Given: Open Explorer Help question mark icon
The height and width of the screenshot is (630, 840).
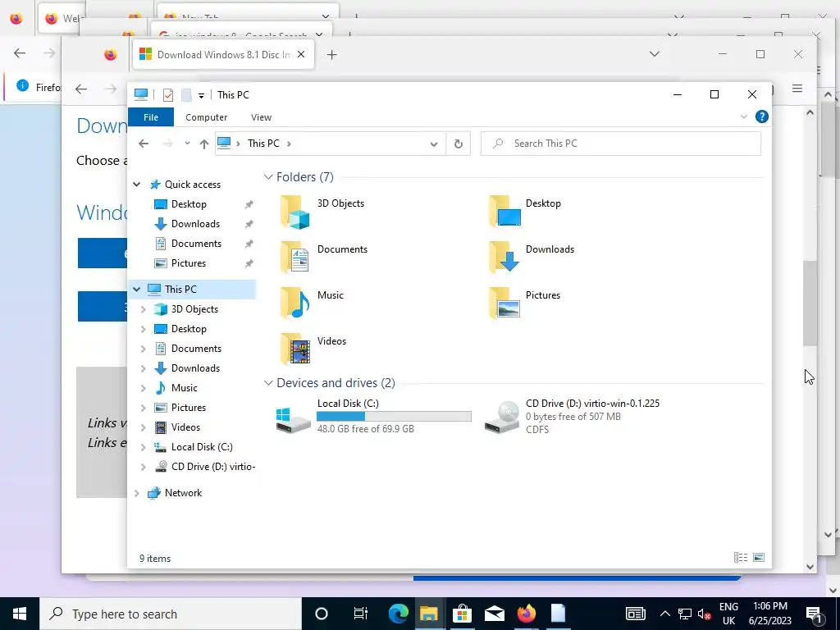Looking at the screenshot, I should tap(761, 116).
